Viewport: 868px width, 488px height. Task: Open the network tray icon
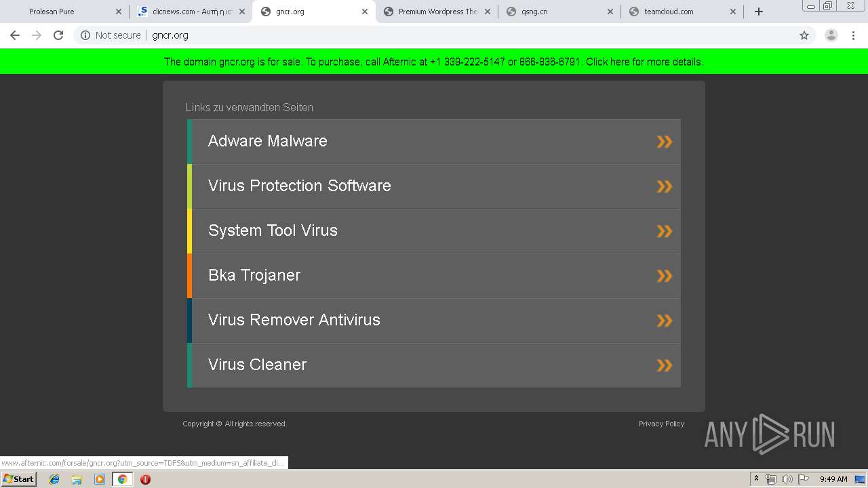click(771, 479)
